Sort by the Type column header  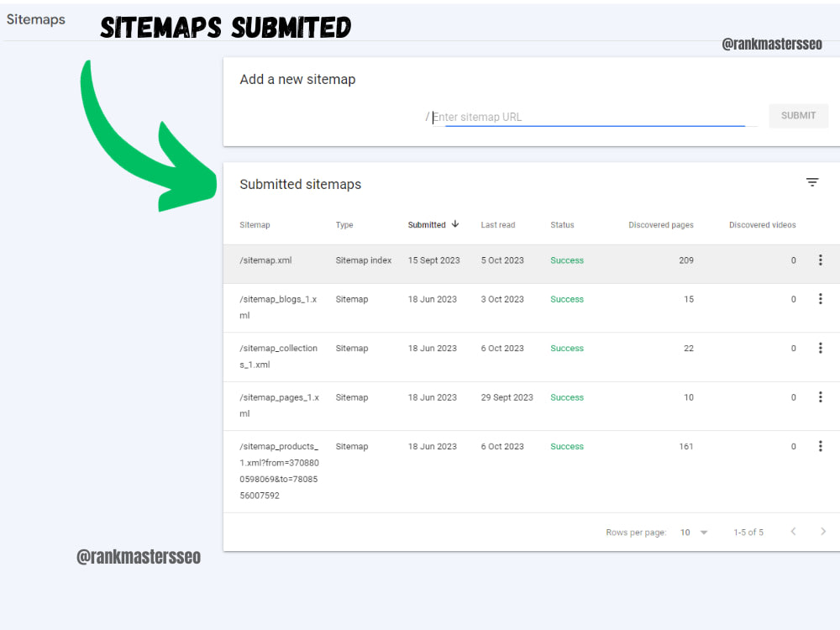pyautogui.click(x=344, y=225)
